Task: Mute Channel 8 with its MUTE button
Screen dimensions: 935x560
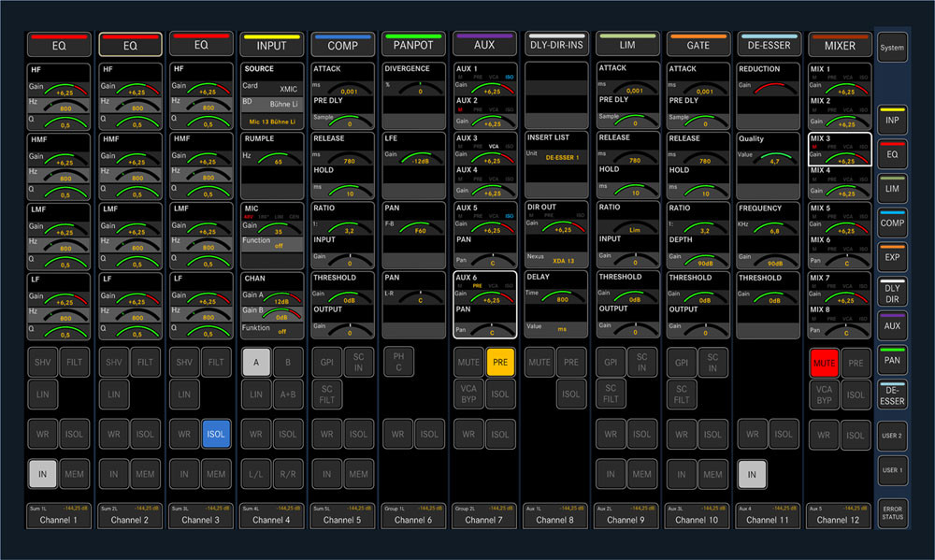Action: (539, 362)
